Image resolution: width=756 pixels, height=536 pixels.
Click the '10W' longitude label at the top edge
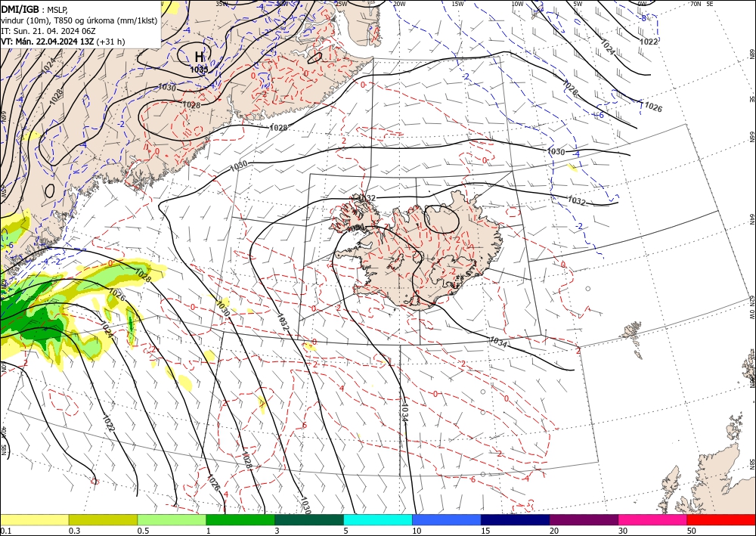coord(517,4)
